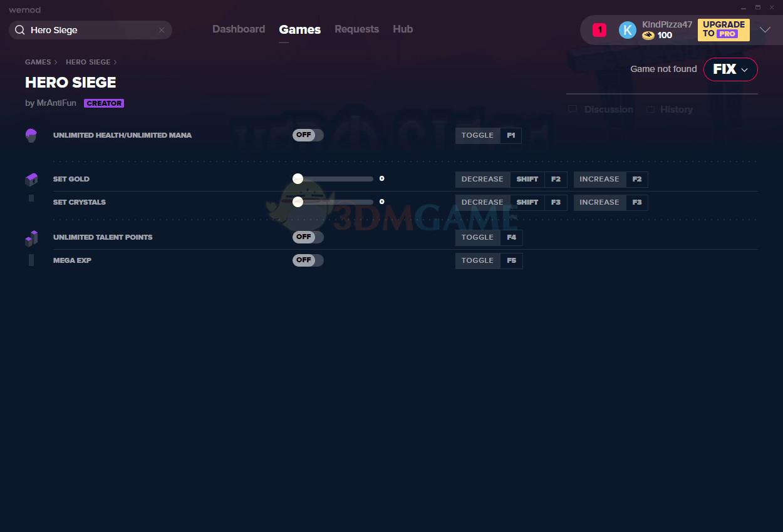
Task: Switch to the Dashboard tab
Action: pyautogui.click(x=239, y=29)
